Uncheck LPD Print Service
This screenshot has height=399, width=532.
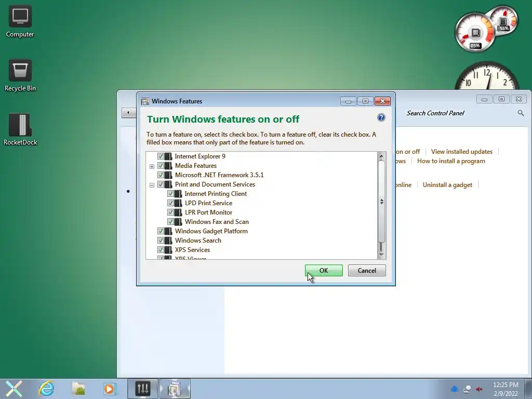[170, 203]
